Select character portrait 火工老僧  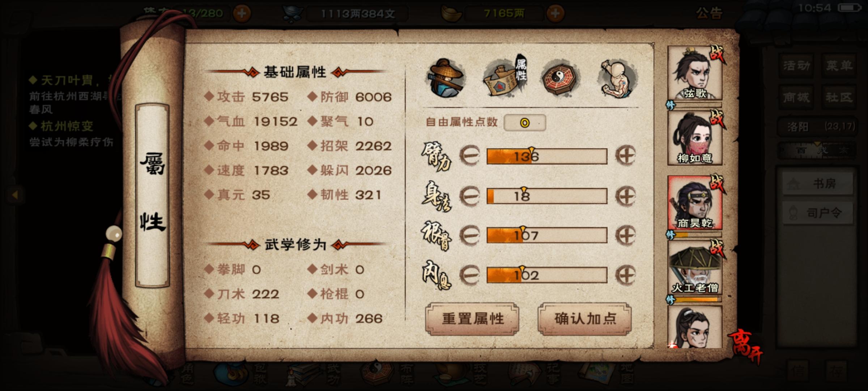695,268
